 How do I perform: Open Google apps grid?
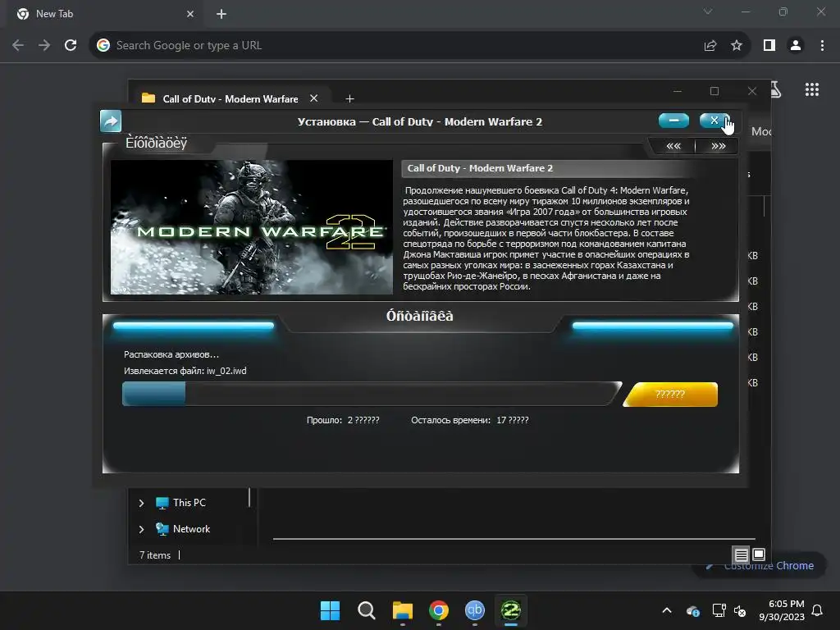coord(811,89)
